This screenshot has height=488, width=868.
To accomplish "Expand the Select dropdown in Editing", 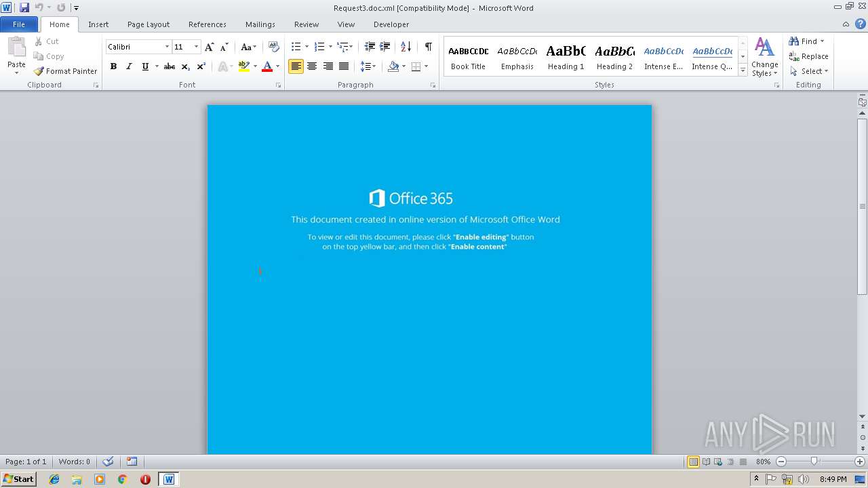I will point(809,71).
